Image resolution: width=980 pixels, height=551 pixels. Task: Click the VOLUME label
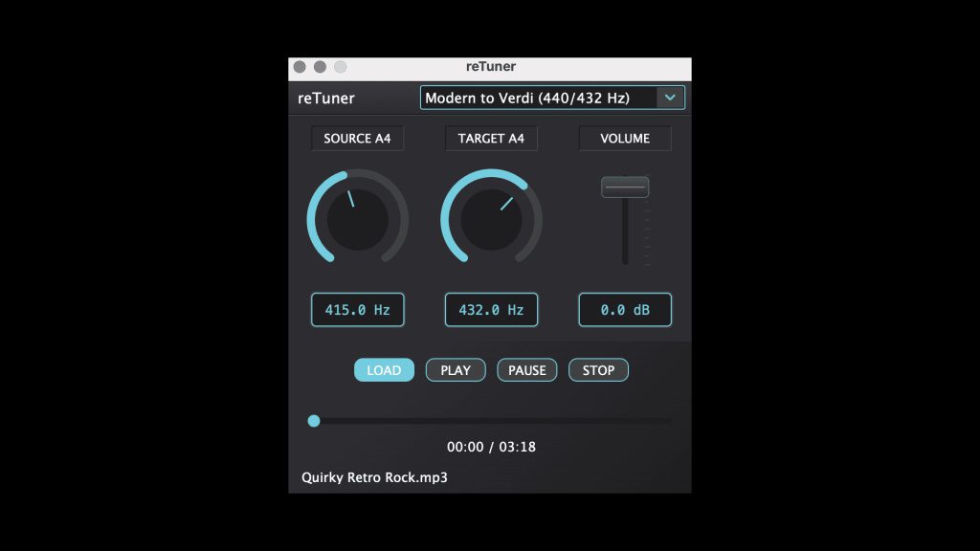(624, 138)
